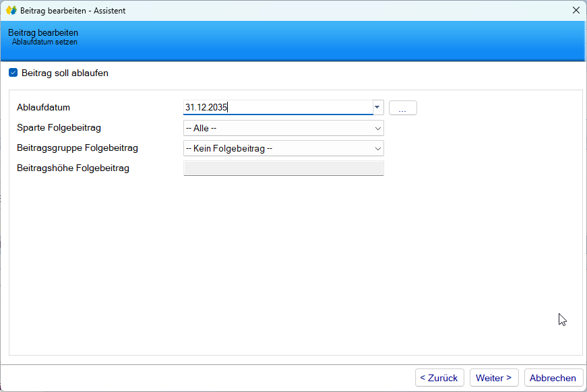Open the Ablaufdatum calendar dropdown arrow
Viewport: 587px width, 392px height.
[377, 108]
